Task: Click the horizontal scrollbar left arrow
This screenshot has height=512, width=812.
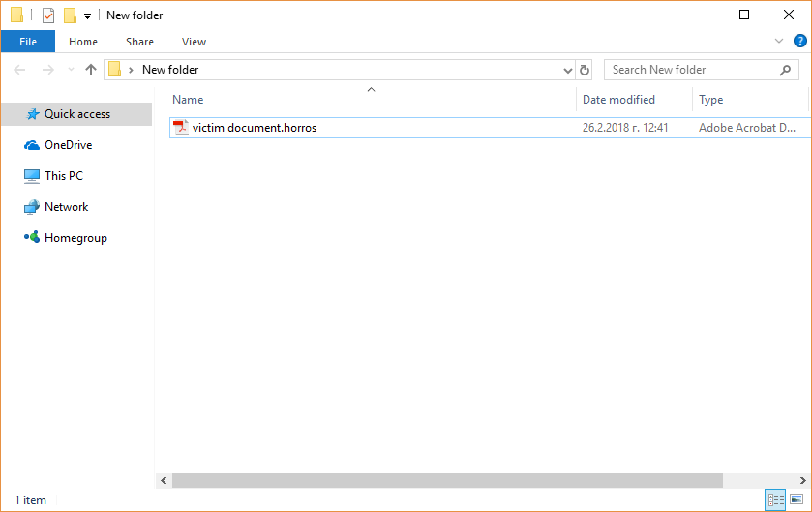Action: [164, 480]
